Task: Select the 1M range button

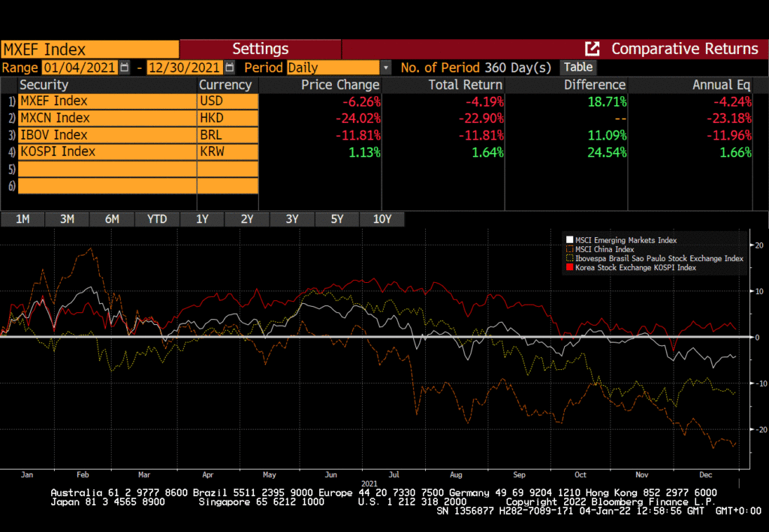Action: click(x=23, y=219)
